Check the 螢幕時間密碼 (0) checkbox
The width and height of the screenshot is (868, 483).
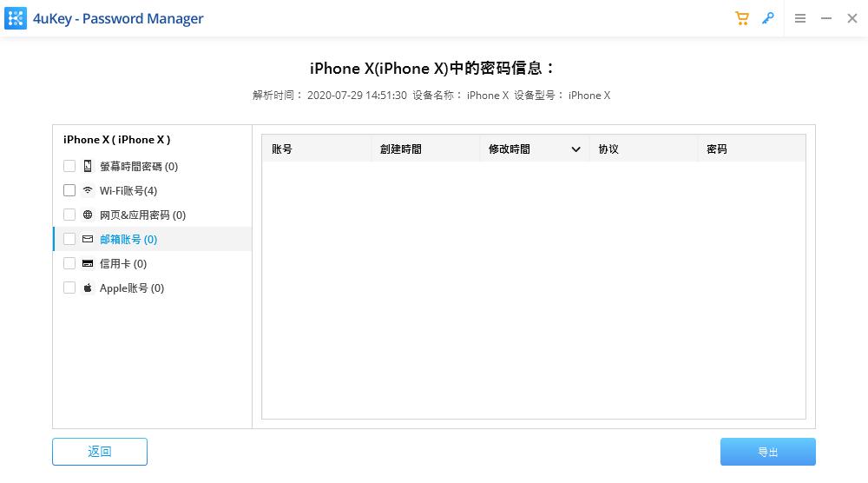coord(69,166)
